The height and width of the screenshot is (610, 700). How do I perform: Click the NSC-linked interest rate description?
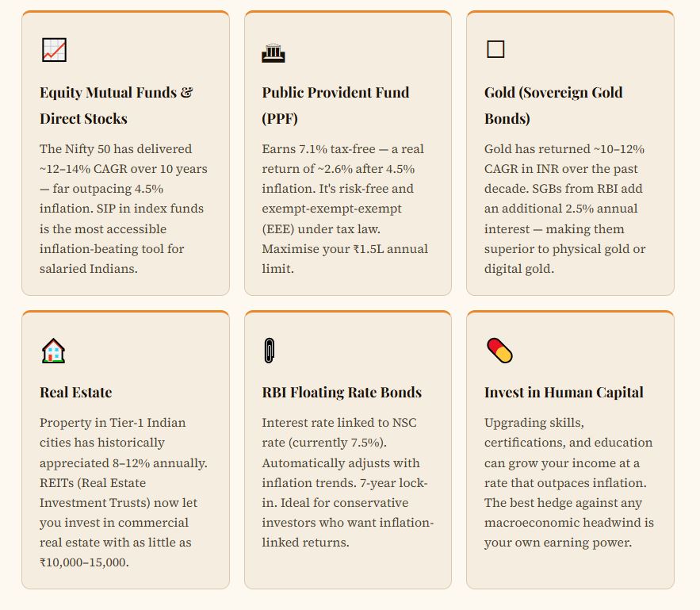(346, 482)
